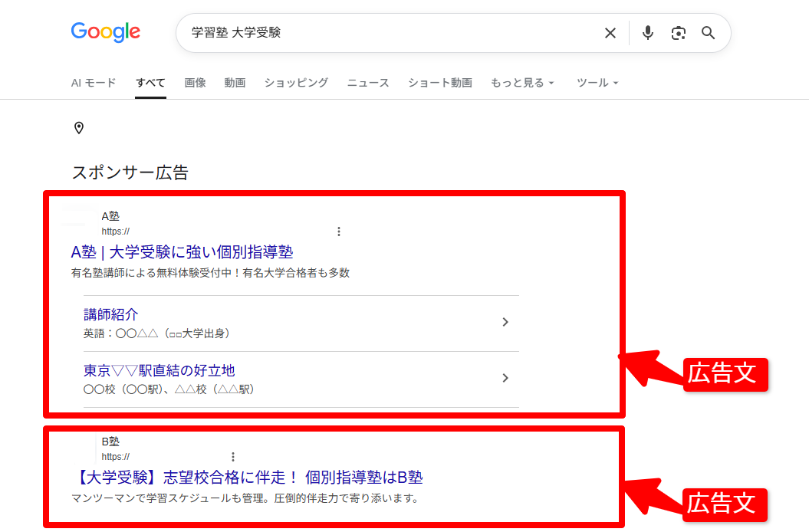Click chevron arrow beside 東京▽▽駅直結の好立地

(505, 378)
